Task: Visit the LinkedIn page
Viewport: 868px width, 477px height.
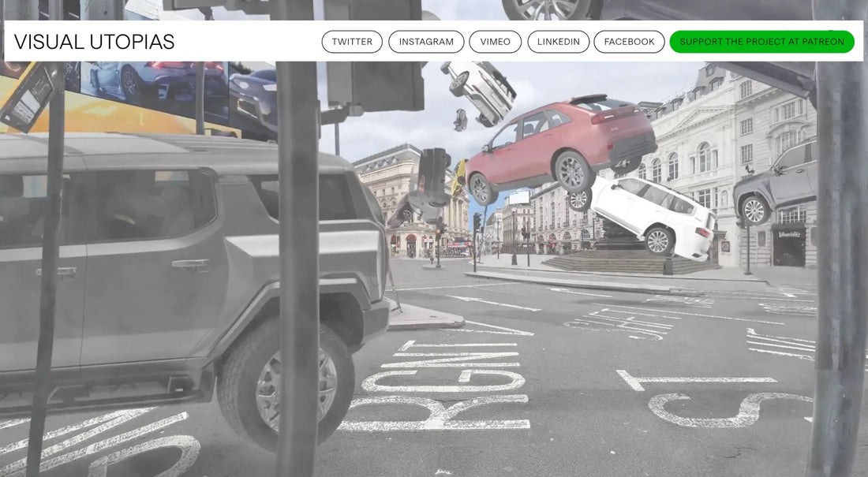Action: coord(558,42)
